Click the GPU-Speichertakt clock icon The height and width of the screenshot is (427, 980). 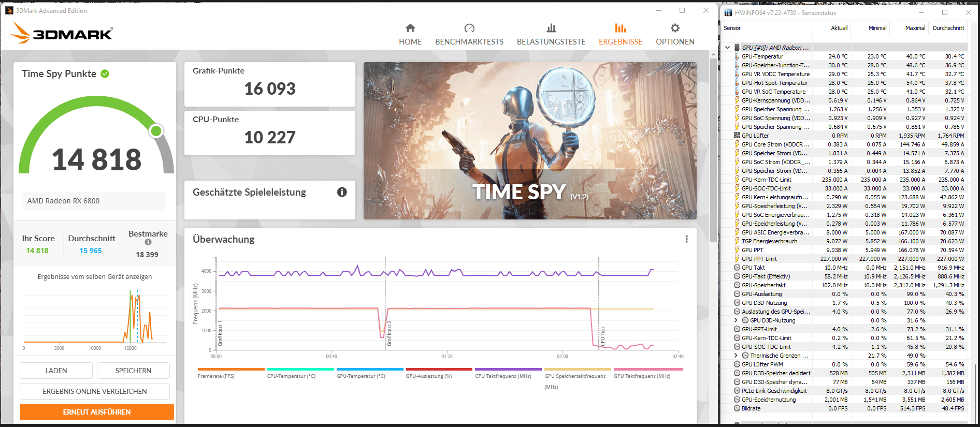(737, 285)
